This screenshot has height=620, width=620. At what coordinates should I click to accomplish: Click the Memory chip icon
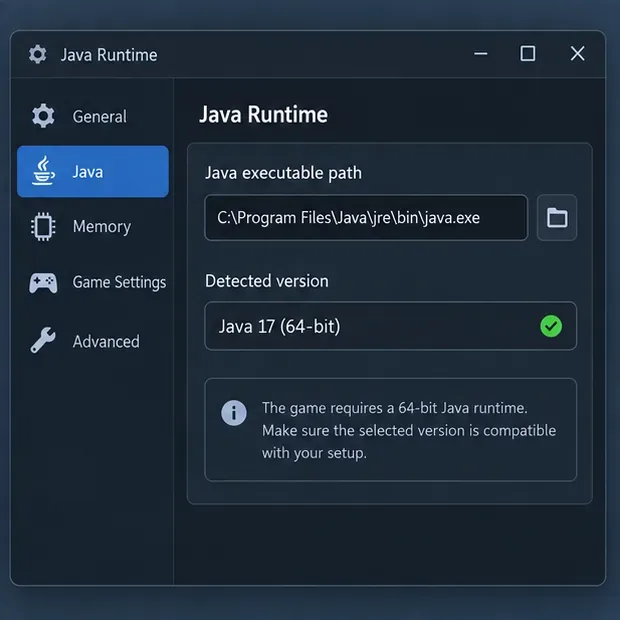click(43, 227)
